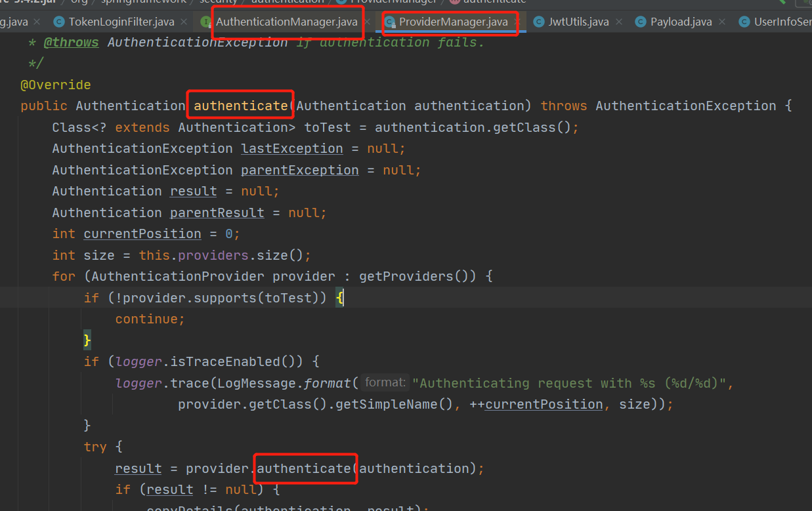Viewport: 812px width, 511px height.
Task: Close the Payload.java tab
Action: pos(723,22)
